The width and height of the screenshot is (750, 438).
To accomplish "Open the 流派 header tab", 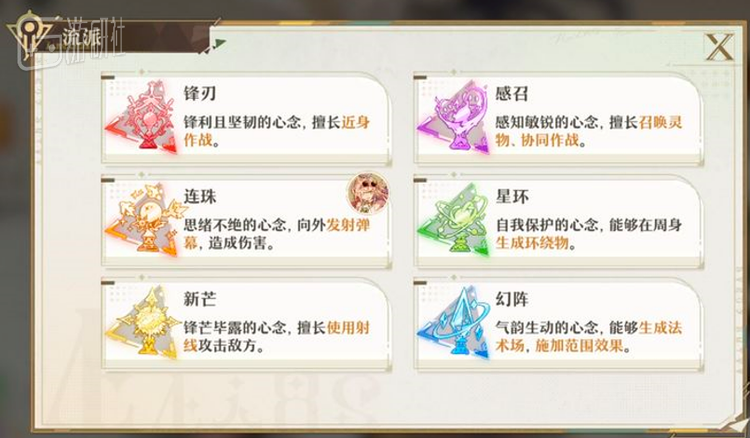I will tap(81, 37).
